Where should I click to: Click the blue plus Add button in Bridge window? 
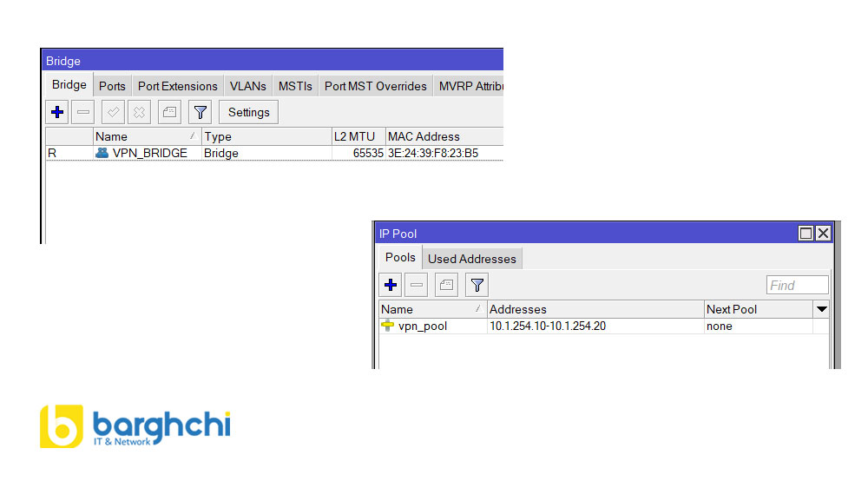pyautogui.click(x=57, y=112)
